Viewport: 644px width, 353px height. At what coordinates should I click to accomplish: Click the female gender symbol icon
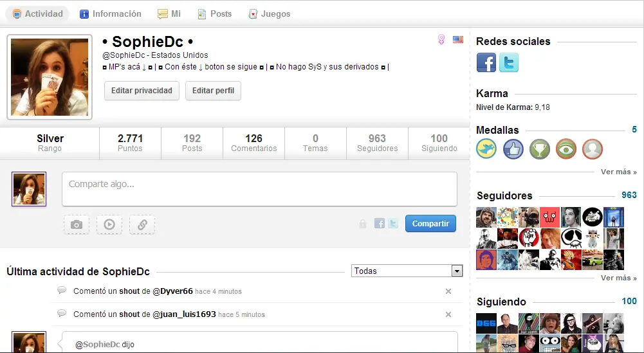441,39
